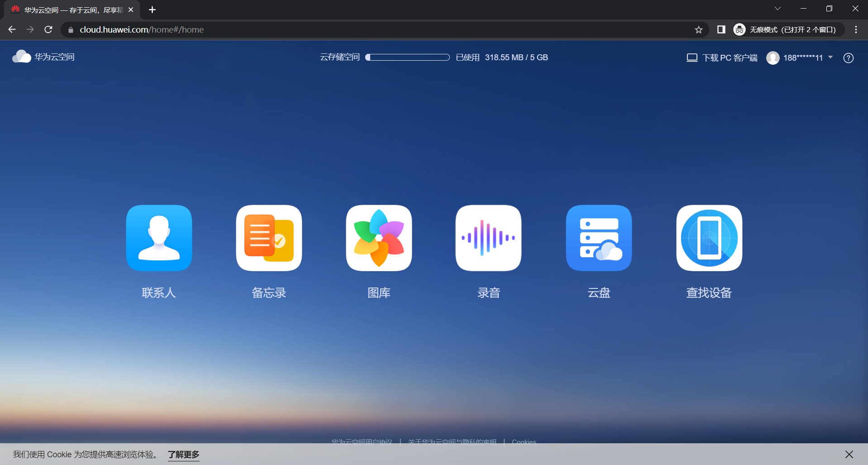Viewport: 868px width, 465px height.
Task: Open the 了解更多 cookie link
Action: click(184, 454)
